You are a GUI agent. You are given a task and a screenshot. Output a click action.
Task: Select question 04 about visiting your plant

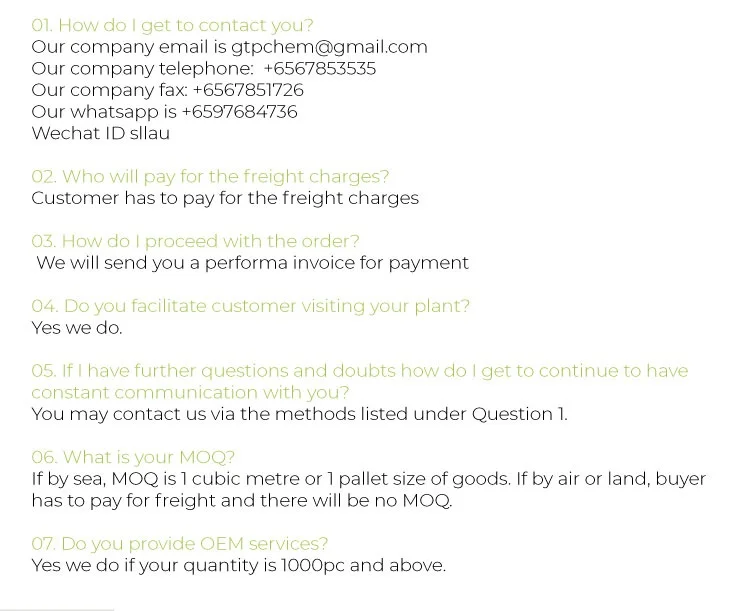250,306
